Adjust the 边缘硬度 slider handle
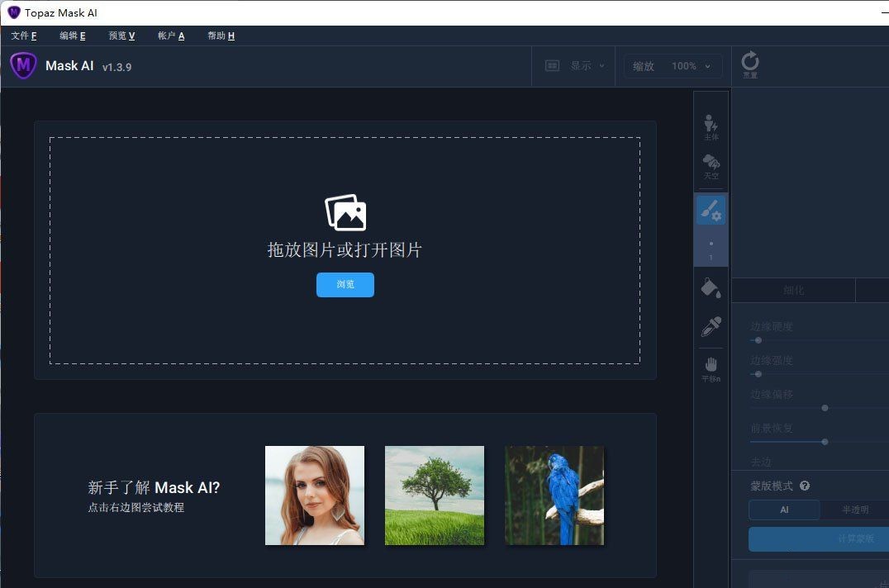 pyautogui.click(x=758, y=340)
